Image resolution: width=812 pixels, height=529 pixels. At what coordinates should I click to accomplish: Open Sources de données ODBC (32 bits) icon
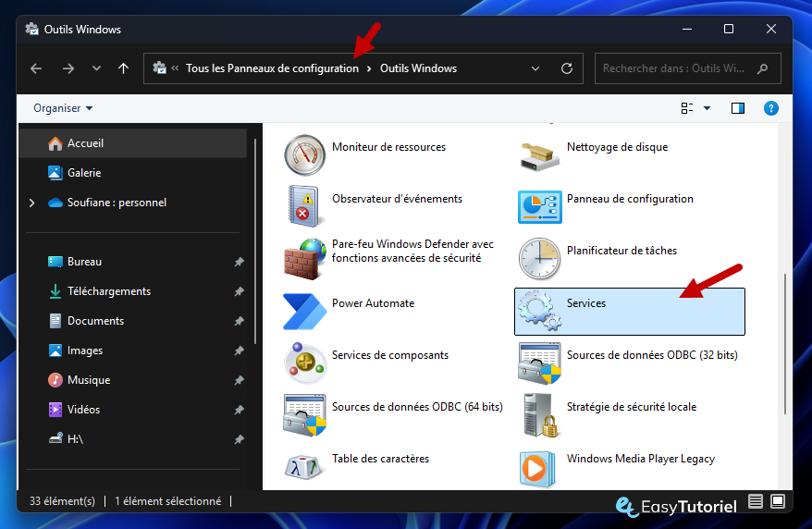click(539, 363)
